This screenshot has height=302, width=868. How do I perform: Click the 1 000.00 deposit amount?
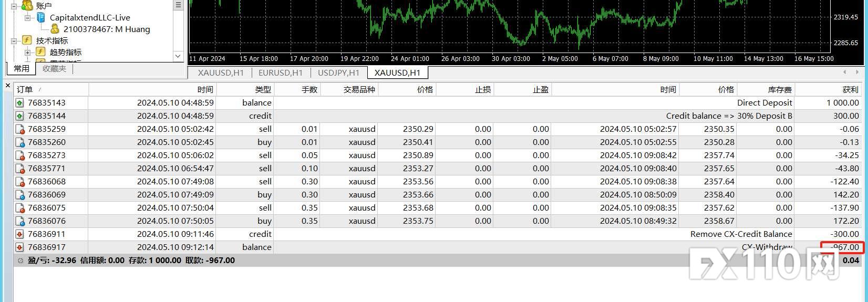[x=843, y=103]
